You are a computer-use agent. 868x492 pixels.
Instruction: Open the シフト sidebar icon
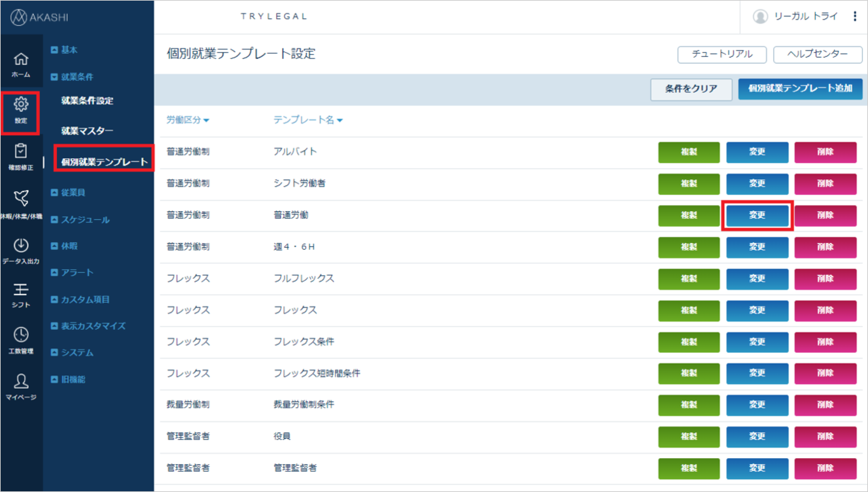point(21,295)
